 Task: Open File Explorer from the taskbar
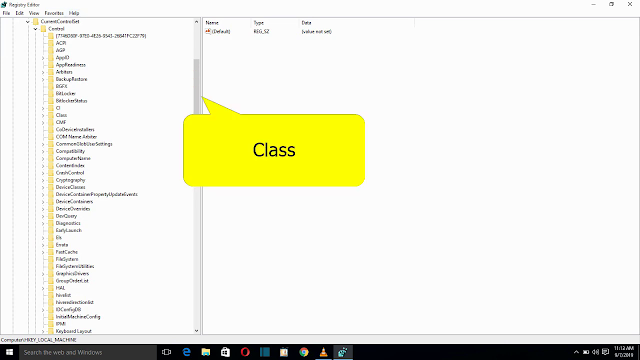(206, 352)
